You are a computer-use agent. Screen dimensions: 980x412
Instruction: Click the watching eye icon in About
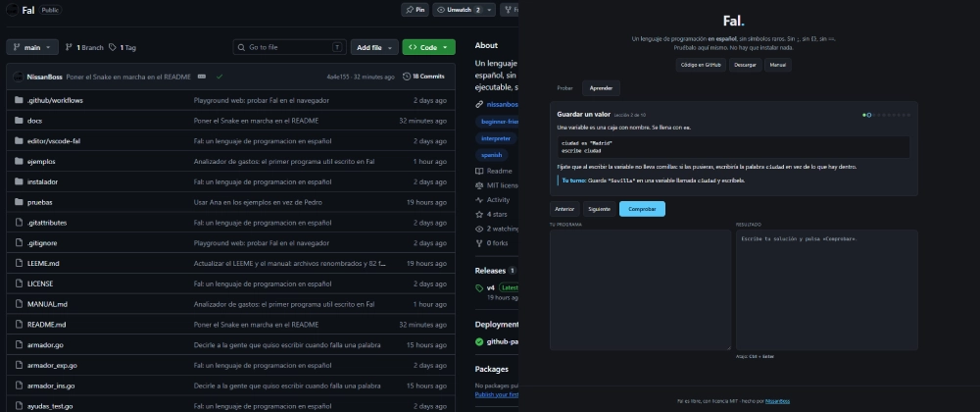479,229
